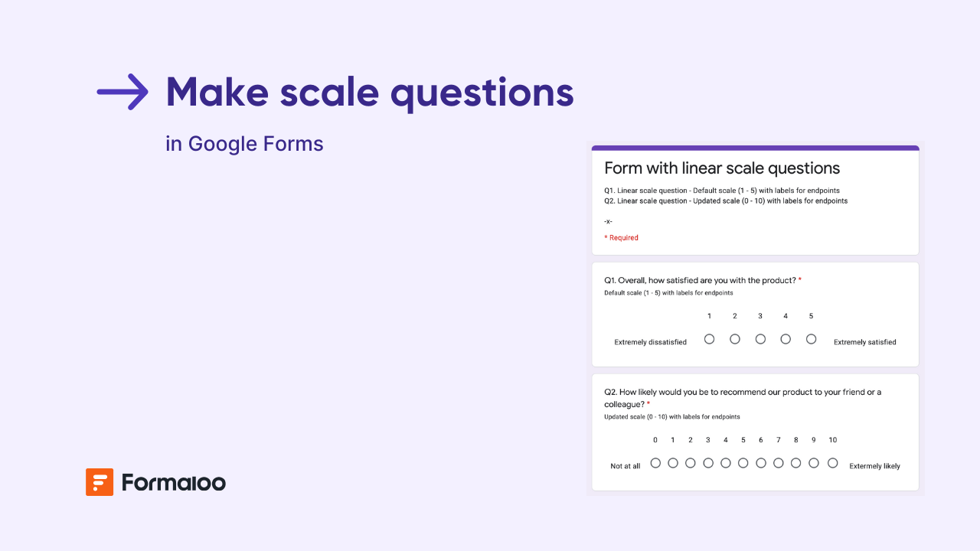Click the Q1 question text about product satisfaction
This screenshot has width=980, height=551.
pyautogui.click(x=701, y=280)
